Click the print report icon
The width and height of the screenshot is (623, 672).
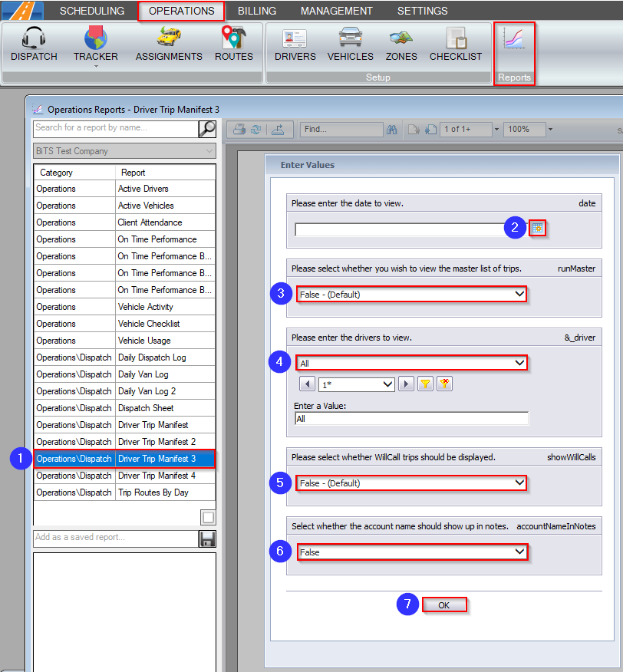(239, 130)
